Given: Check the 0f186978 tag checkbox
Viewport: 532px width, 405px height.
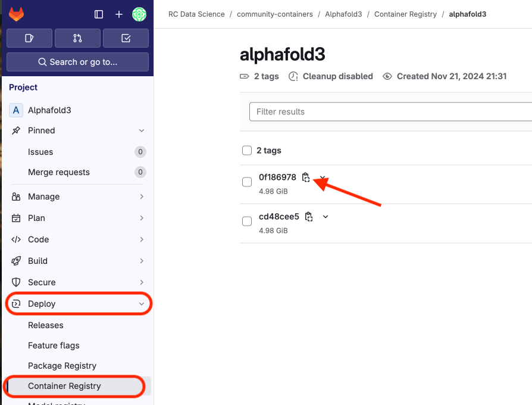Looking at the screenshot, I should [247, 182].
